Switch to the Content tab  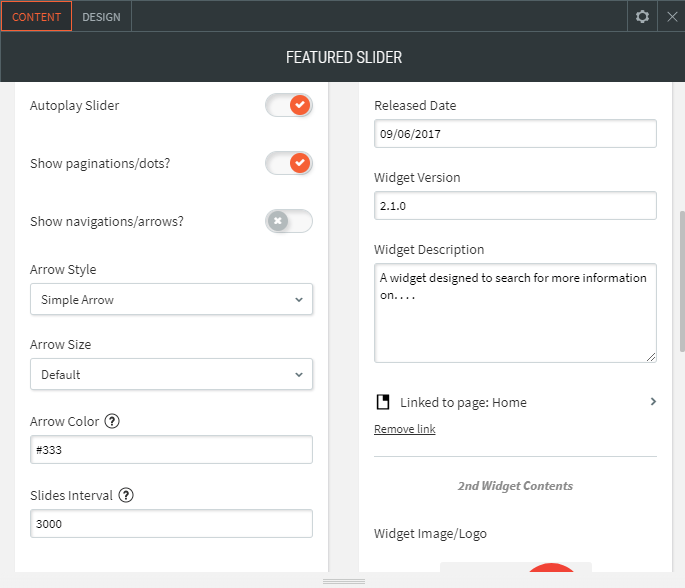pos(36,17)
